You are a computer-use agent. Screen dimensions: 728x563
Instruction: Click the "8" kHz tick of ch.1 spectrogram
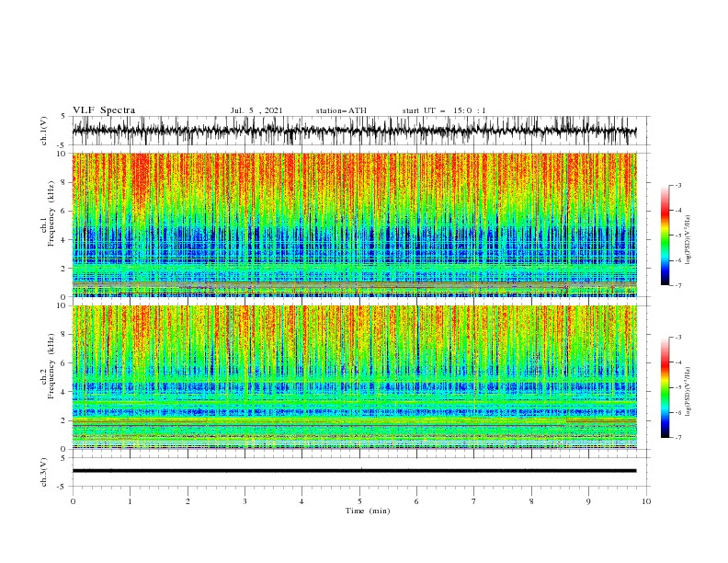pyautogui.click(x=64, y=182)
